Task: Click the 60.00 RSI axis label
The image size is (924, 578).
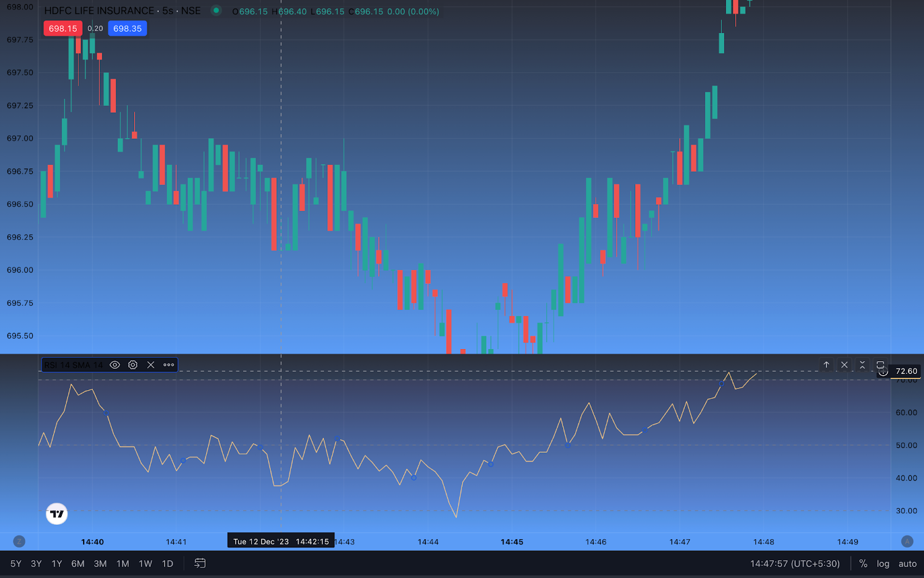Action: [906, 412]
